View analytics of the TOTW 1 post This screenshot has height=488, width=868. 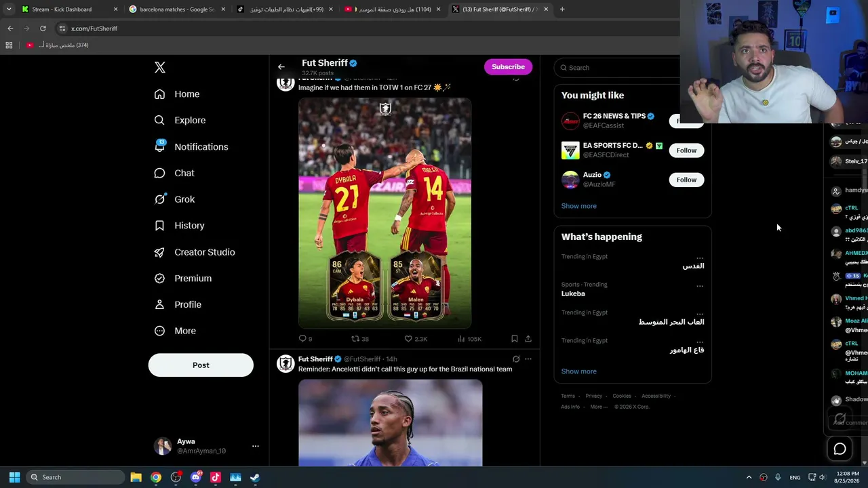469,339
